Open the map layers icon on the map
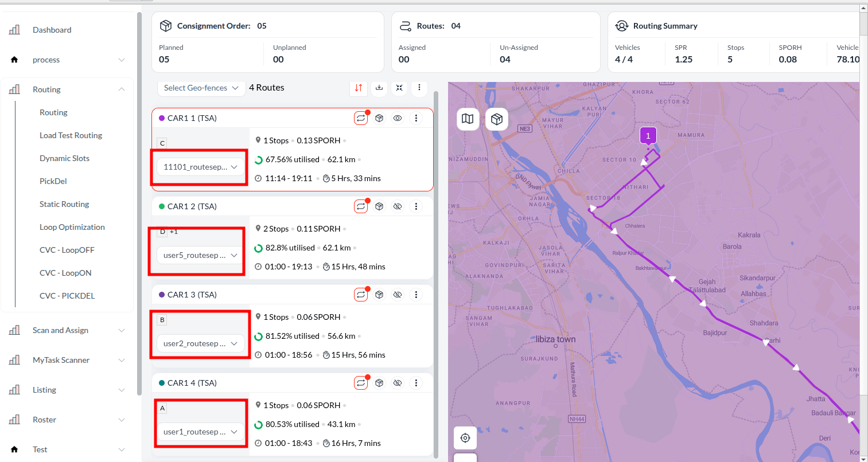The image size is (868, 462). pos(468,119)
